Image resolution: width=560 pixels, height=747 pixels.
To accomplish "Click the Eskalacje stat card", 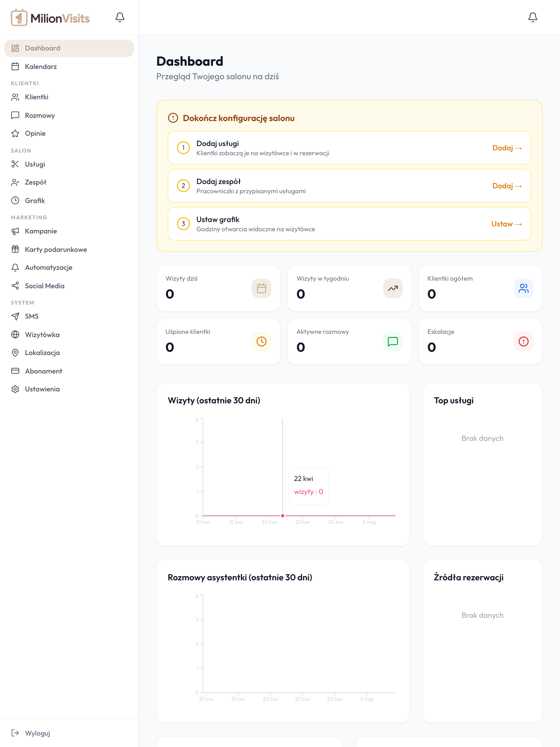I will coord(480,341).
